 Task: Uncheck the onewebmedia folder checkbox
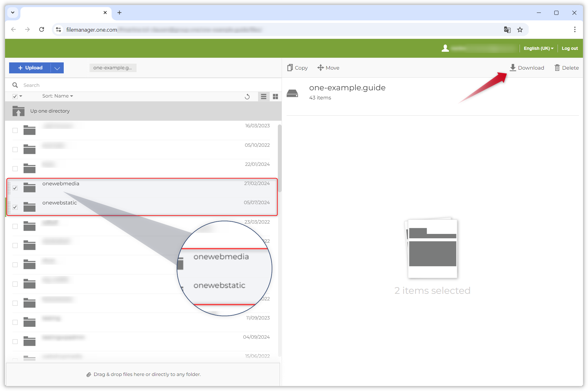(x=15, y=188)
